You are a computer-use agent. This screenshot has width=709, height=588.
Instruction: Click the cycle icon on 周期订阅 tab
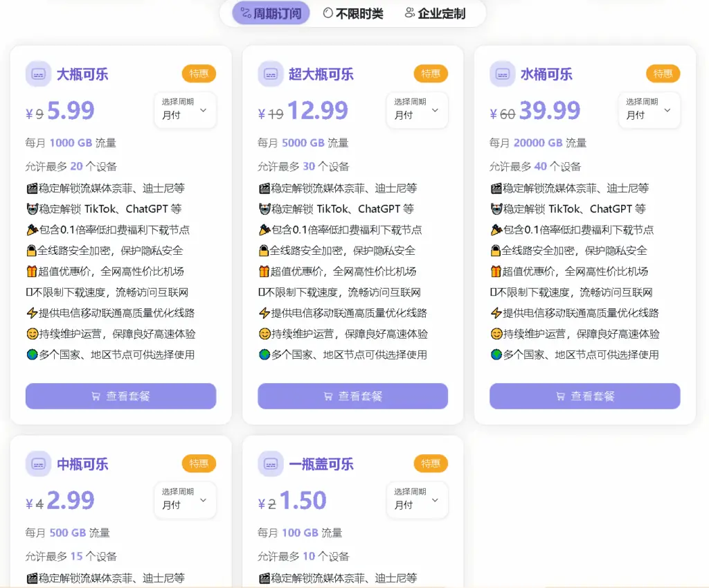[x=246, y=13]
